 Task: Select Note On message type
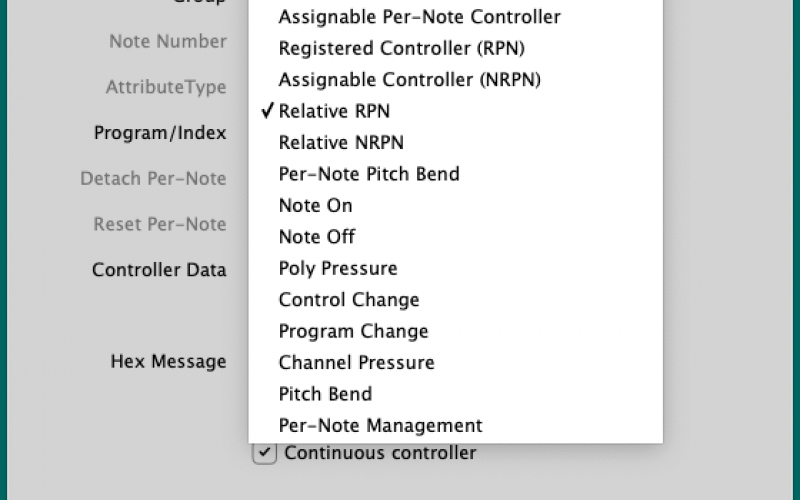pyautogui.click(x=315, y=205)
